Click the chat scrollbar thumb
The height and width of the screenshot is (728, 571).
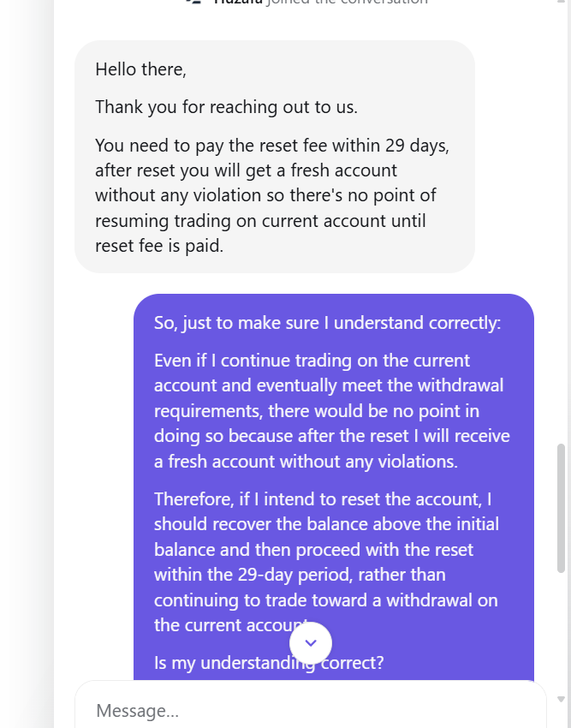point(562,508)
